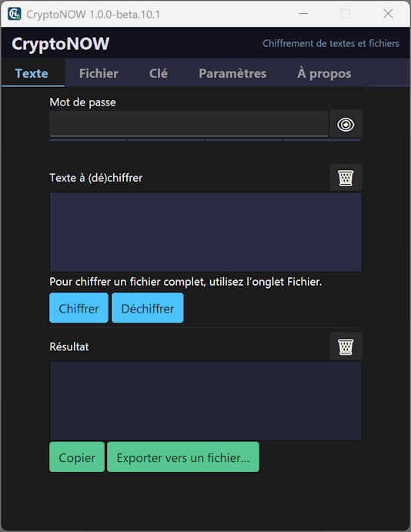Click the CryptoNOW app icon in title bar
Viewport: 411px width, 532px height.
coord(15,14)
